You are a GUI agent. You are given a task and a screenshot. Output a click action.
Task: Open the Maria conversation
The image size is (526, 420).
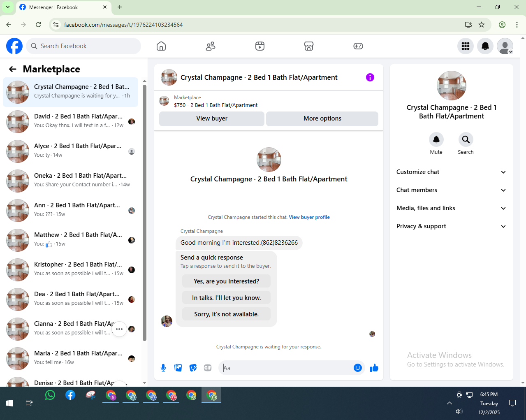(x=71, y=359)
